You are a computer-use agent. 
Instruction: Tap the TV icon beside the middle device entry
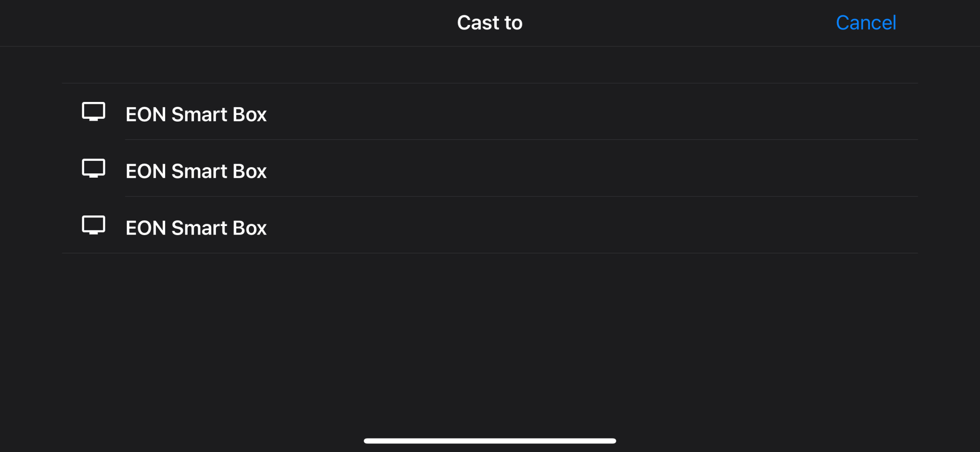coord(93,169)
